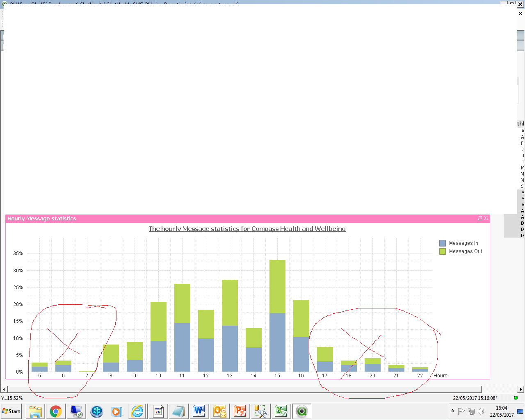Click the x-axis label 5
The height and width of the screenshot is (420, 525).
tap(39, 376)
